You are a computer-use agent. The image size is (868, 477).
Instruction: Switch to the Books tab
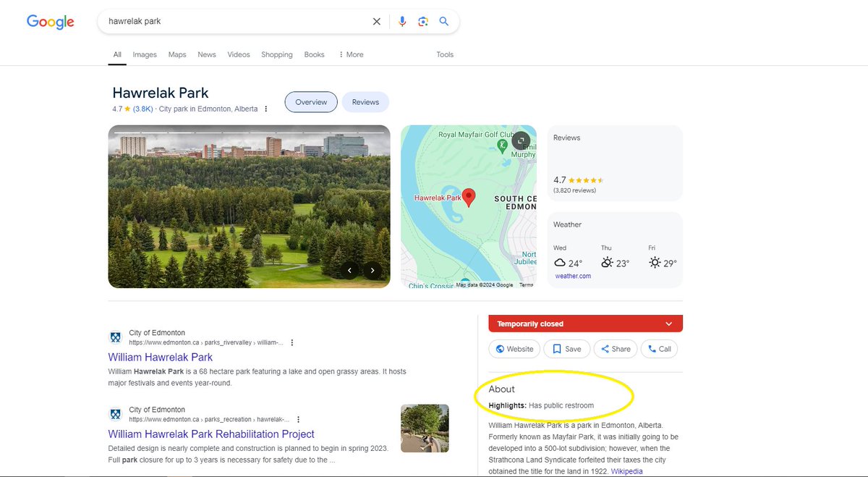click(314, 54)
